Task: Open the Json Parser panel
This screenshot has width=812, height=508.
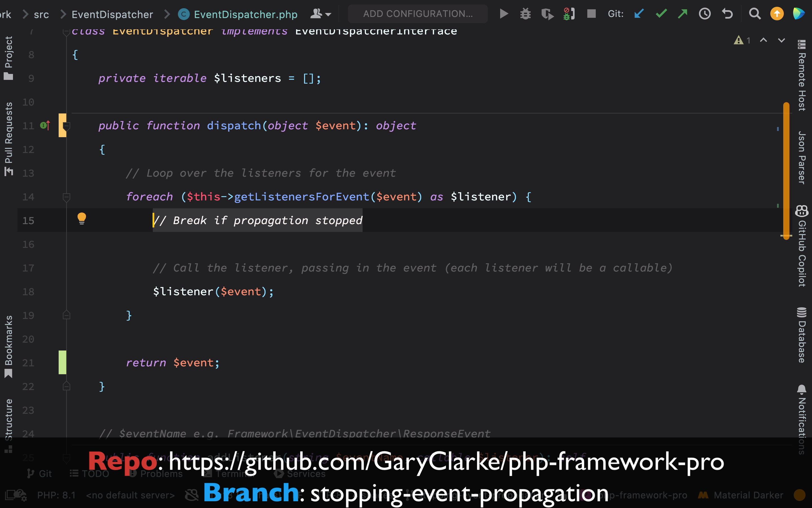Action: coord(802,157)
